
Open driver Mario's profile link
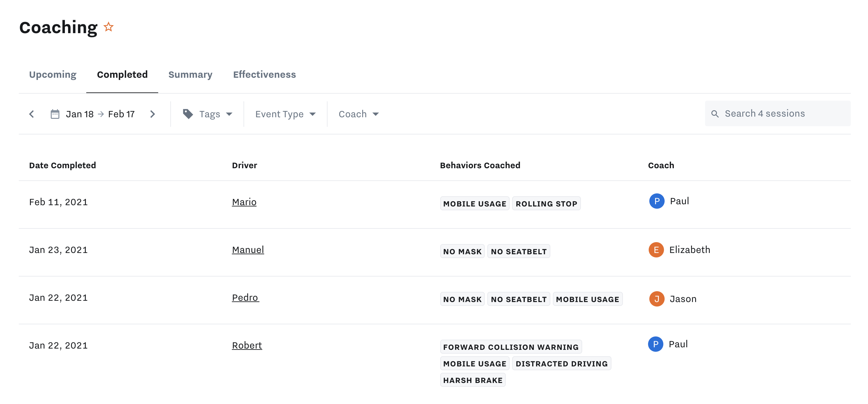[244, 202]
